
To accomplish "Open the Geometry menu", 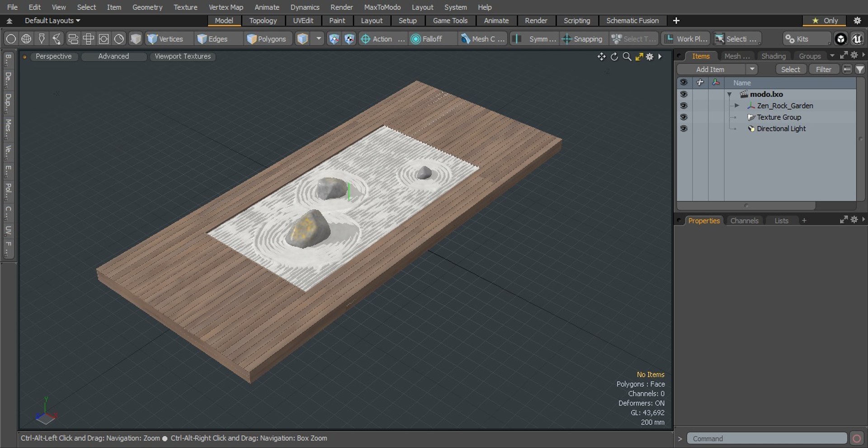I will click(147, 7).
